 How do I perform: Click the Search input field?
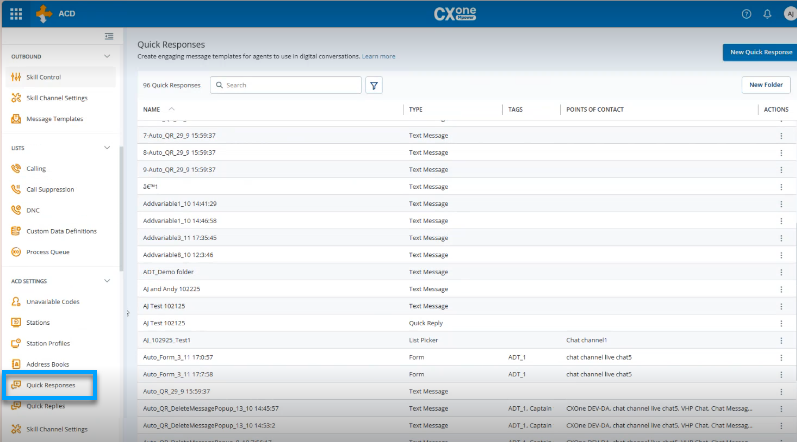pos(290,85)
